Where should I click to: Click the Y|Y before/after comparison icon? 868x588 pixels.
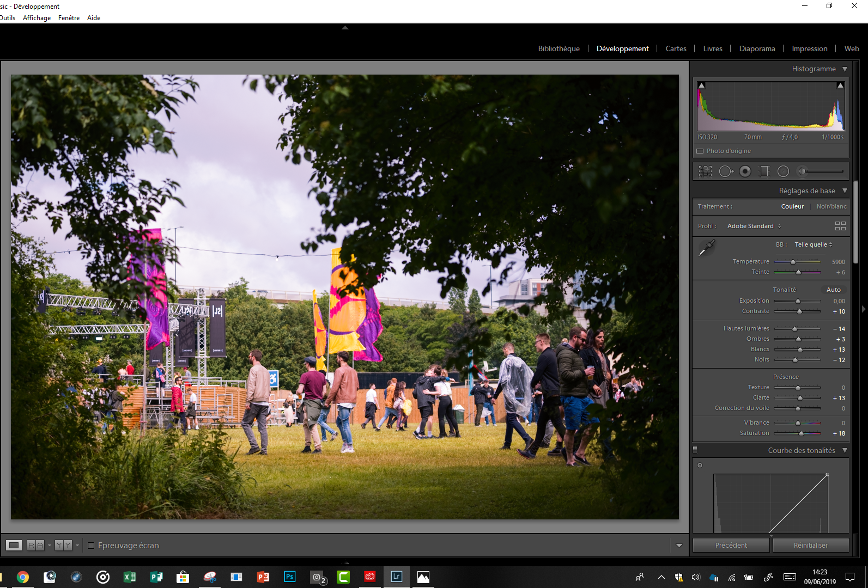point(63,545)
